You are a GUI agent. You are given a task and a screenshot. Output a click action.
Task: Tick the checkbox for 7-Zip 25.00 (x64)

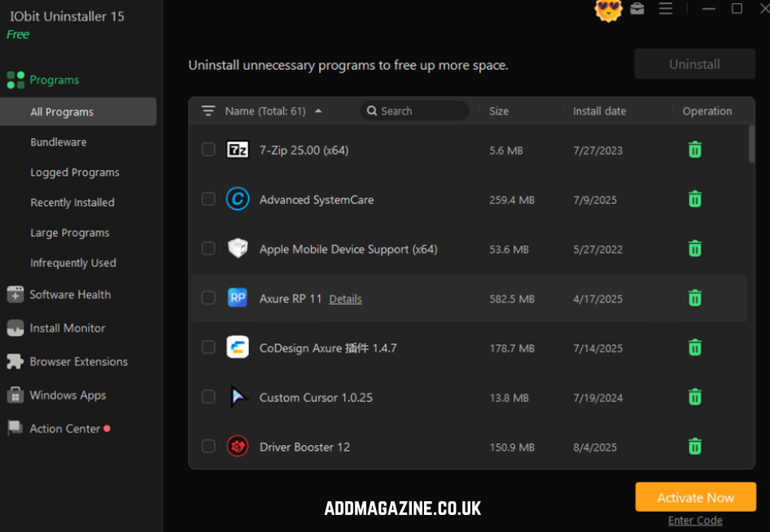[x=208, y=150]
